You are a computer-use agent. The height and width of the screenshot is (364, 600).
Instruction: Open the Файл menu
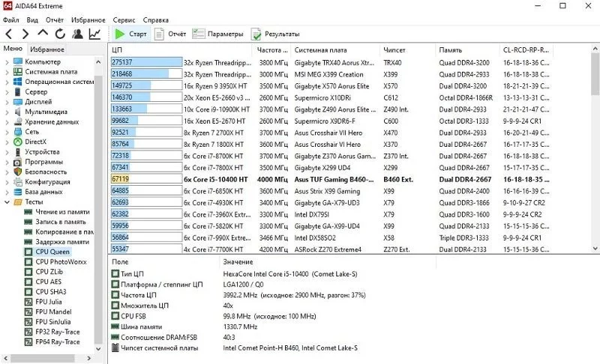click(x=11, y=20)
